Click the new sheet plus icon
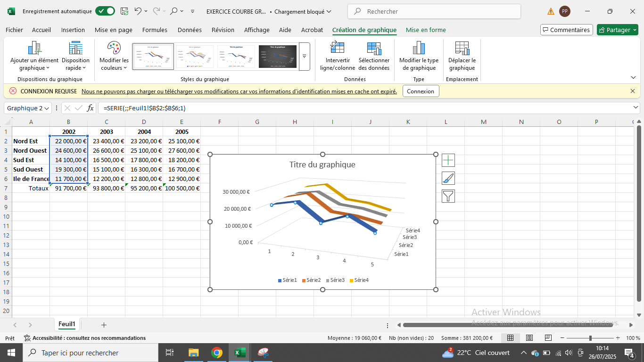This screenshot has width=644, height=362. coord(104,325)
